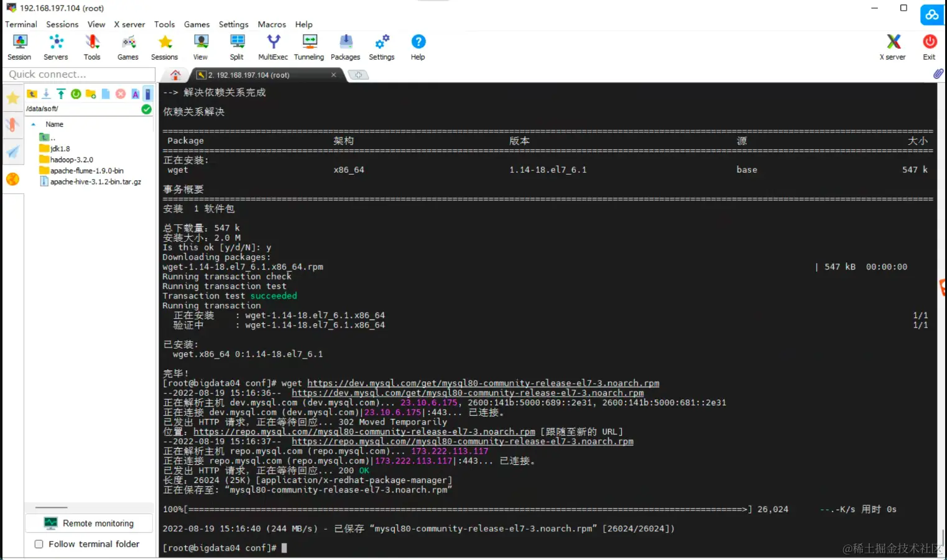Open the Sftp globe sidebar tab
This screenshot has width=947, height=560.
[x=12, y=179]
